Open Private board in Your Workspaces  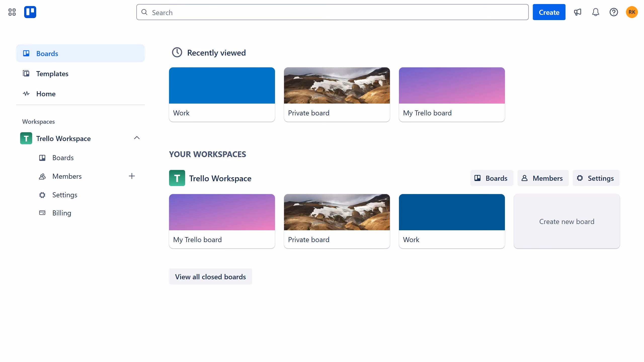click(337, 221)
